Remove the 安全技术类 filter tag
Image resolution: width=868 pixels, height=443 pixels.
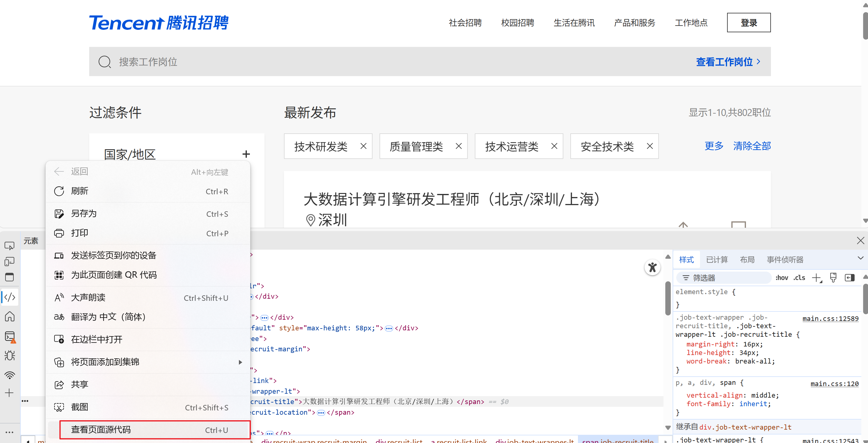pos(650,146)
